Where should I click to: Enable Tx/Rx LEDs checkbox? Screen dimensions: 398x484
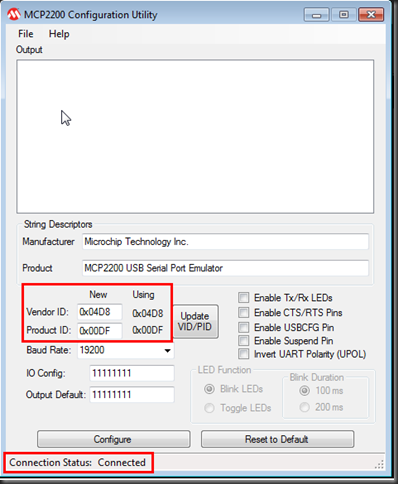(244, 297)
